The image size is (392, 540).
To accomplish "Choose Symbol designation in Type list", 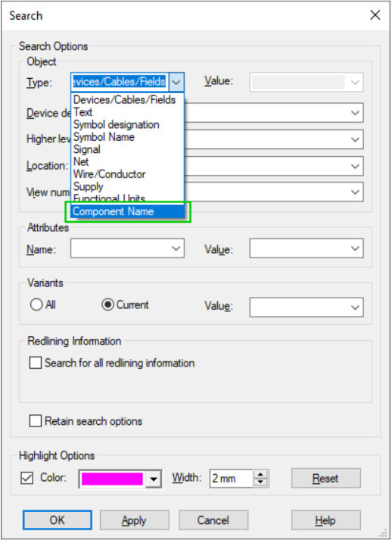I will coord(117,125).
